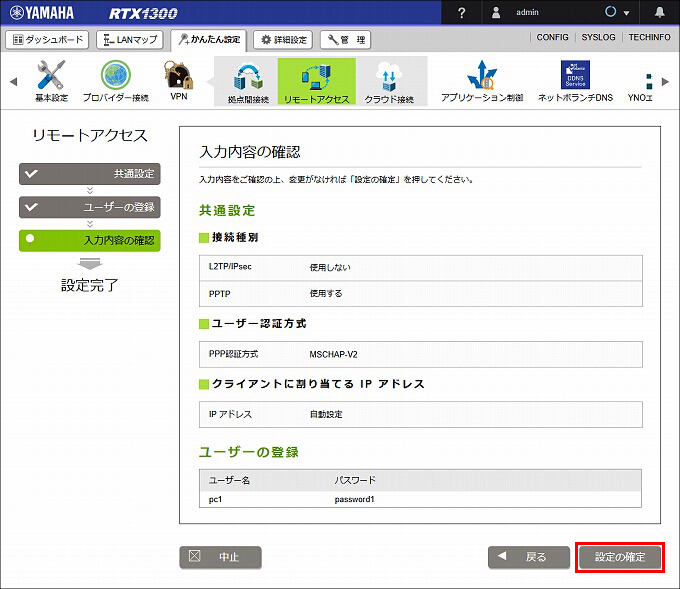
Task: Select the 入力内容の確認 step
Action: pyautogui.click(x=90, y=241)
